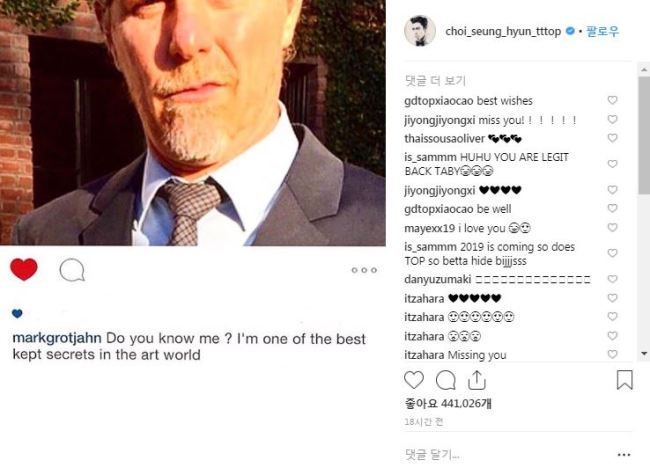Click the 팔로우 follow button
The image size is (650, 475).
602,31
